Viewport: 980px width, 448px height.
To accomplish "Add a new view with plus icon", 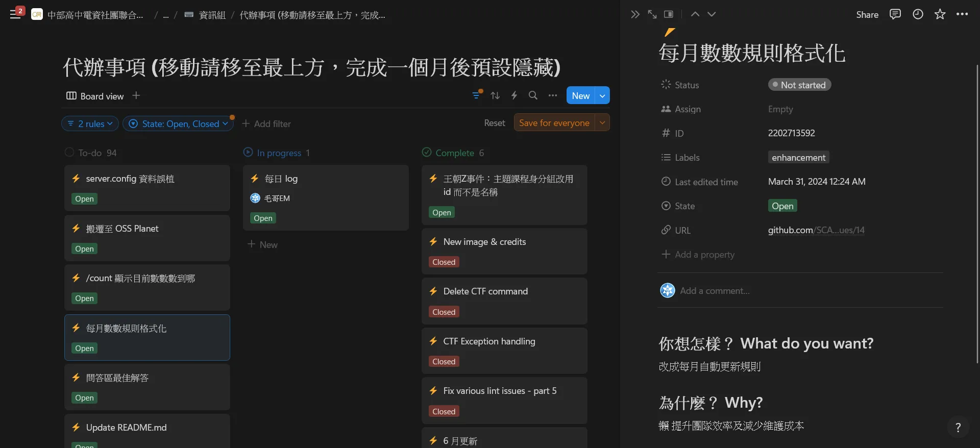I will (136, 95).
